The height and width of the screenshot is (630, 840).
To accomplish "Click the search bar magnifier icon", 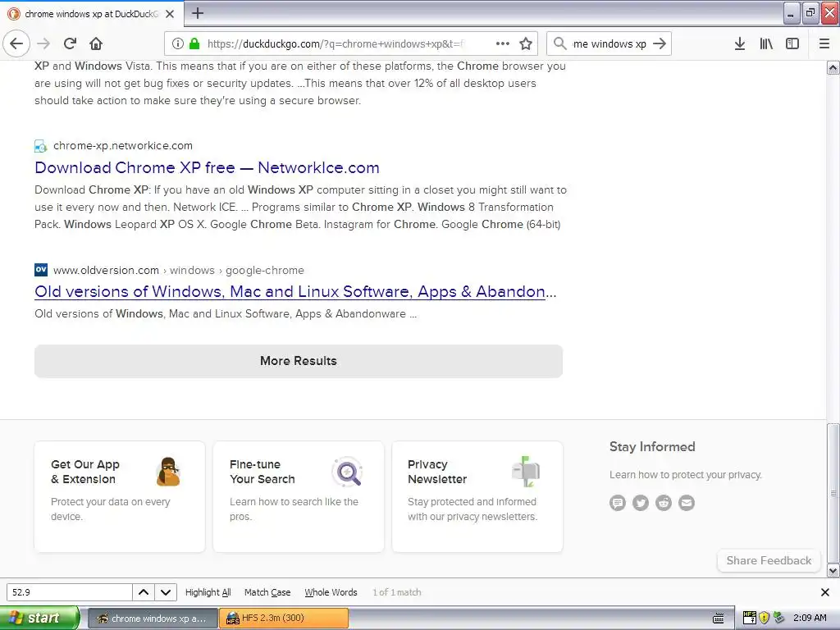I will (559, 44).
